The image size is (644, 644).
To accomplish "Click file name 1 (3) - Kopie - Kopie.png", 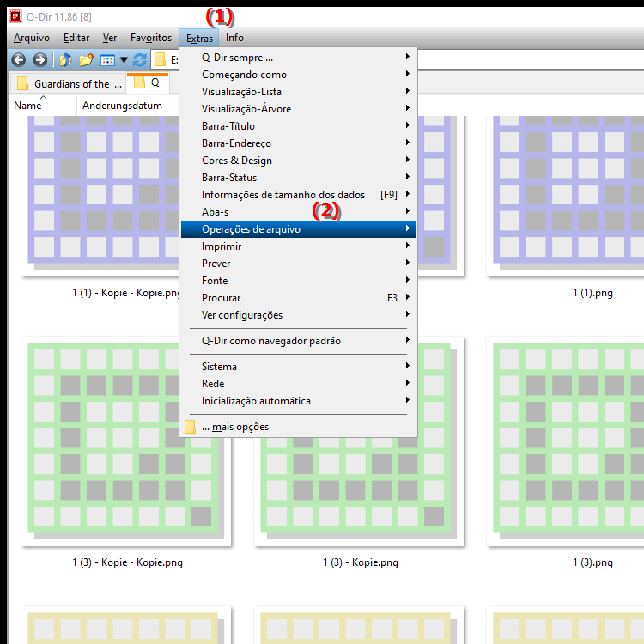I will click(127, 562).
